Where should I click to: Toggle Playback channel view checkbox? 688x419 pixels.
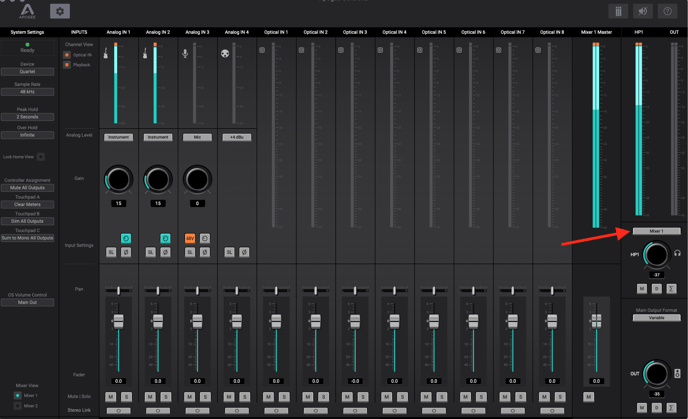click(67, 65)
